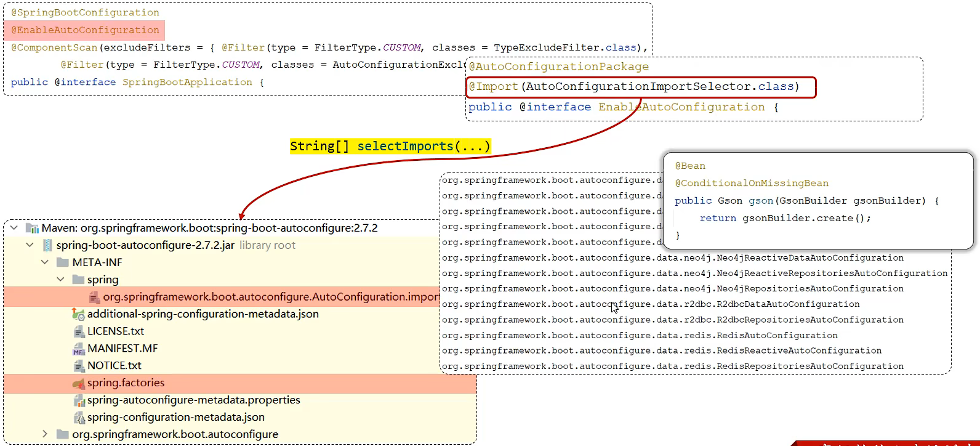Click the spring folder icon
Image resolution: width=980 pixels, height=446 pixels.
point(78,280)
